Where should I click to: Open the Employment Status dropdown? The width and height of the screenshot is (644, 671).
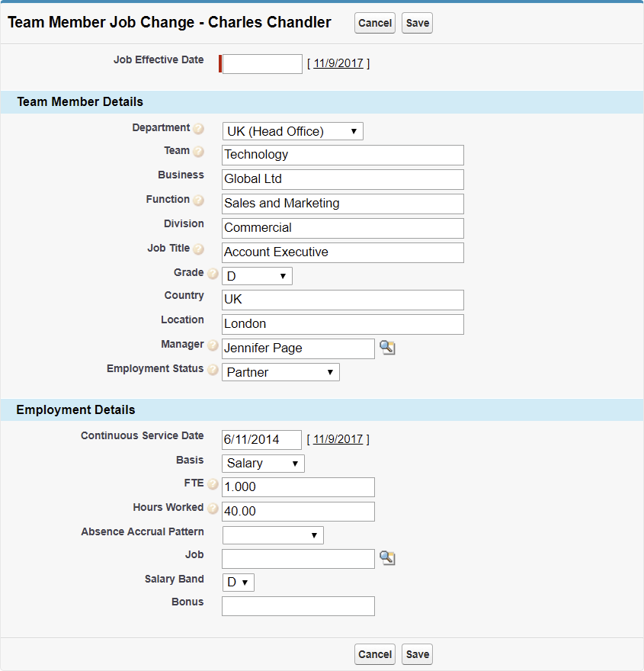pos(280,372)
